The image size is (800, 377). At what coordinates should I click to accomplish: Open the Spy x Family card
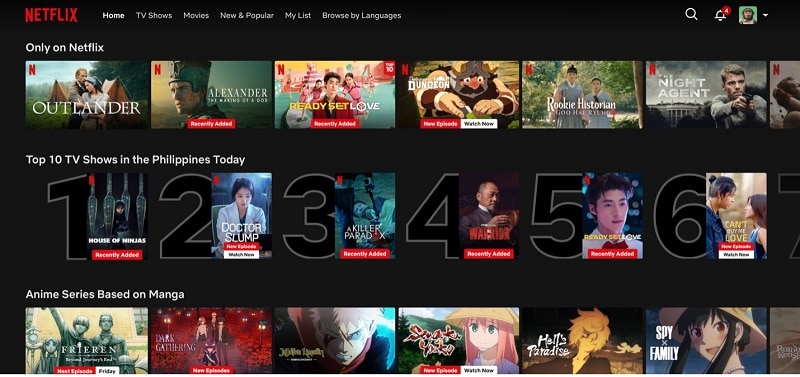click(x=706, y=340)
